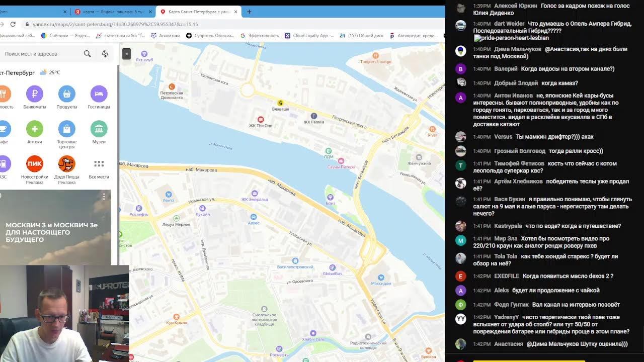Screen dimensions: 644x362
Task: Click the Лента store marker on map
Action: [x=169, y=195]
